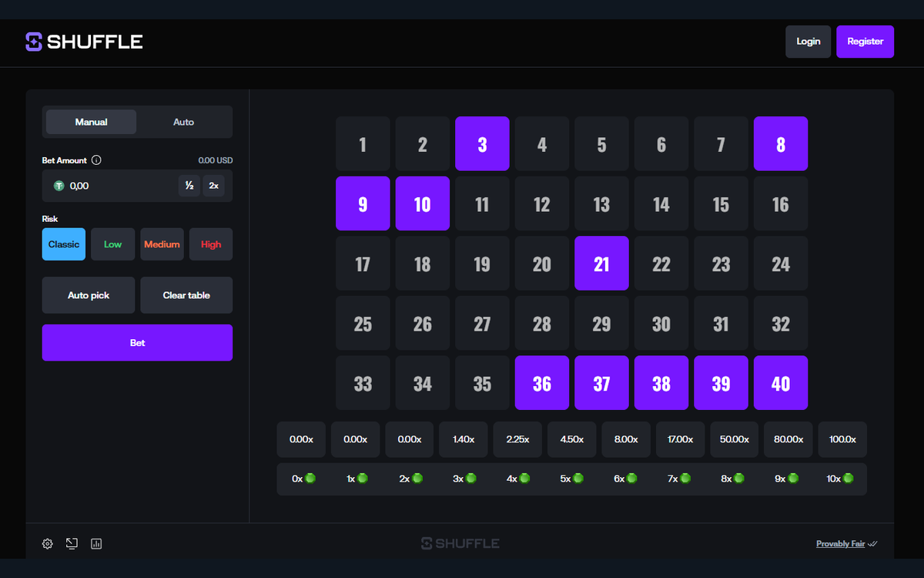Select the Low risk level

[113, 244]
